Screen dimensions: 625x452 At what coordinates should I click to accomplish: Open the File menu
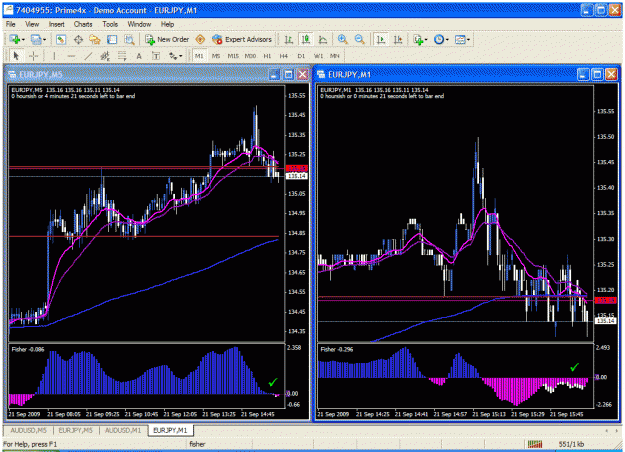(x=10, y=24)
